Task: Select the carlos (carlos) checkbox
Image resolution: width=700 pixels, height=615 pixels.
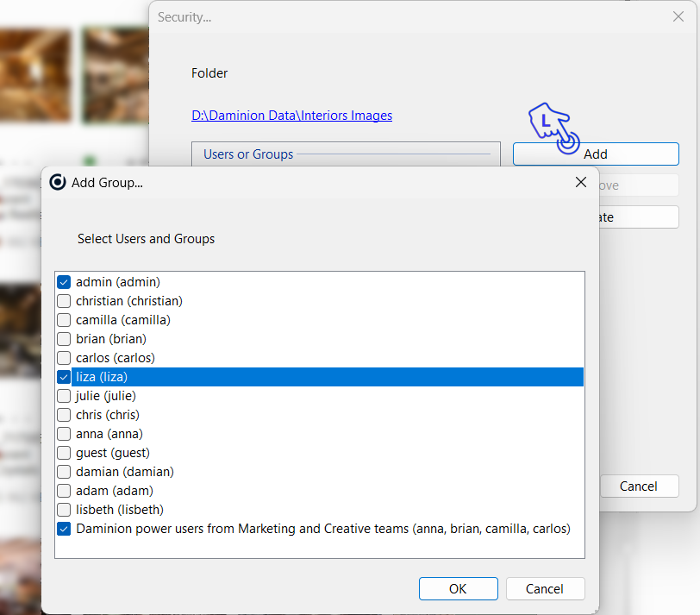Action: point(64,358)
